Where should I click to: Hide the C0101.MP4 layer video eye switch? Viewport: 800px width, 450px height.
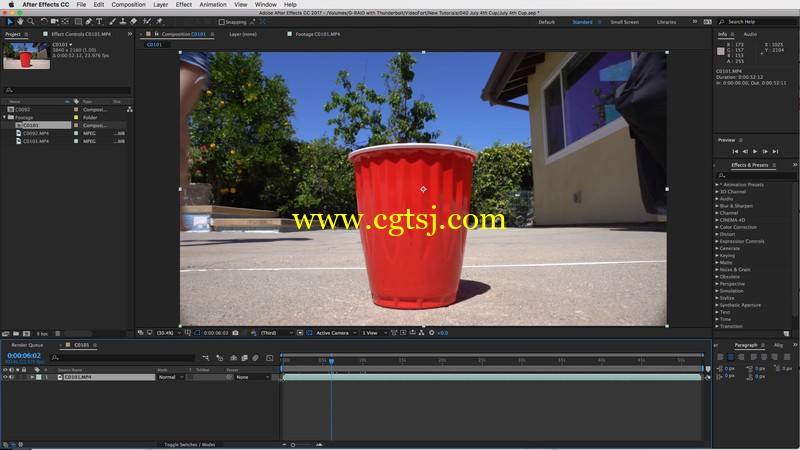[x=6, y=377]
